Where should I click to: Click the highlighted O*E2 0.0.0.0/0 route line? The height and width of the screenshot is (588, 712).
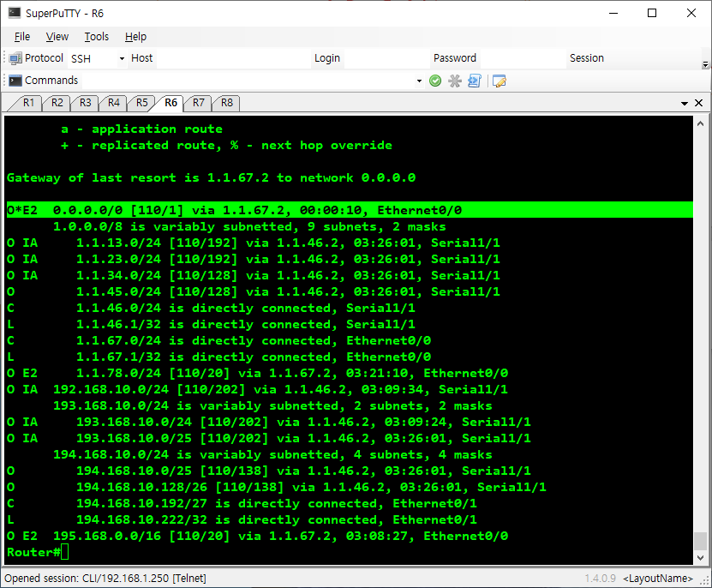(350, 210)
